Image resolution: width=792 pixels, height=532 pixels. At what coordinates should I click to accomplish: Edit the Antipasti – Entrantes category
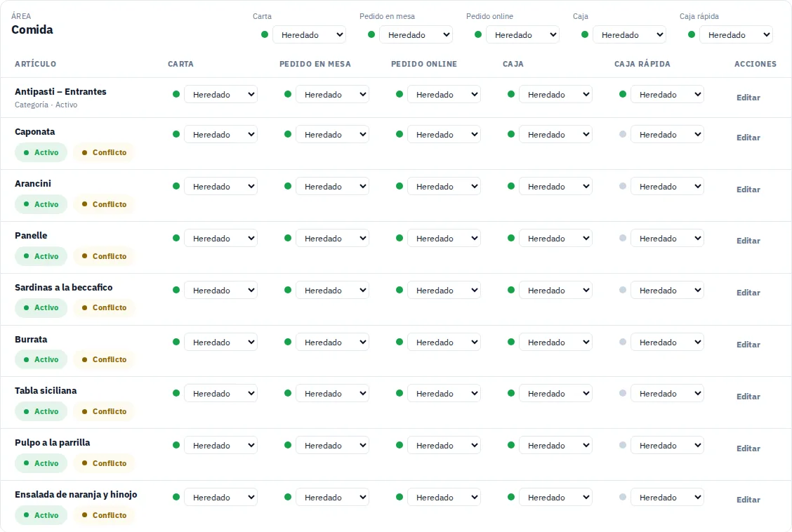pyautogui.click(x=748, y=98)
